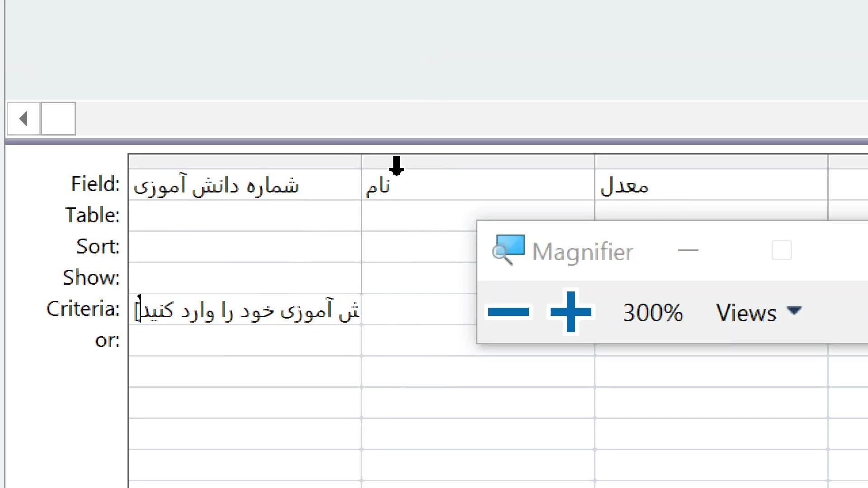Viewport: 868px width, 488px height.
Task: Click the Table cell of نام column
Action: (419, 216)
